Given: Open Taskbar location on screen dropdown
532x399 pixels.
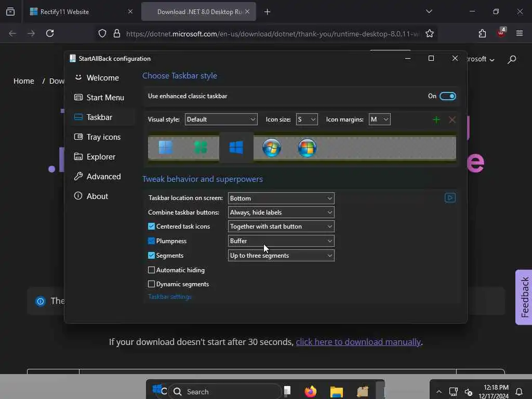Looking at the screenshot, I should coord(281,198).
